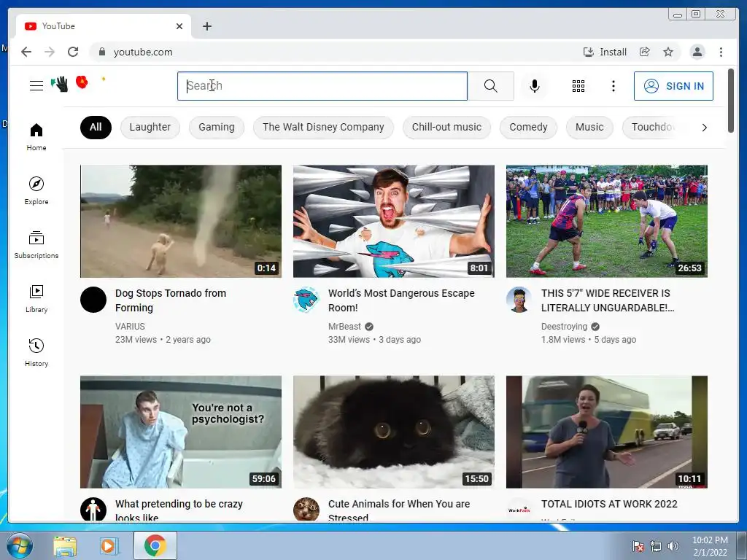Open MrBeast channel avatar

[306, 300]
